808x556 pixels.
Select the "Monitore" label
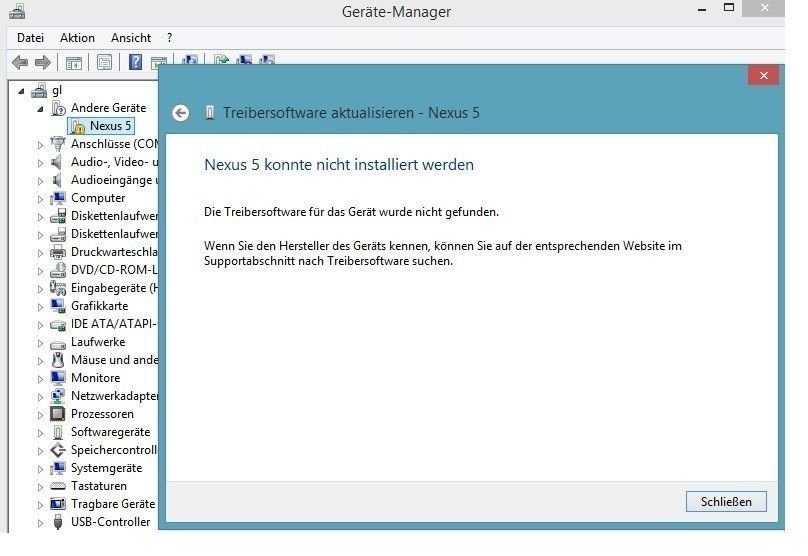pyautogui.click(x=95, y=378)
